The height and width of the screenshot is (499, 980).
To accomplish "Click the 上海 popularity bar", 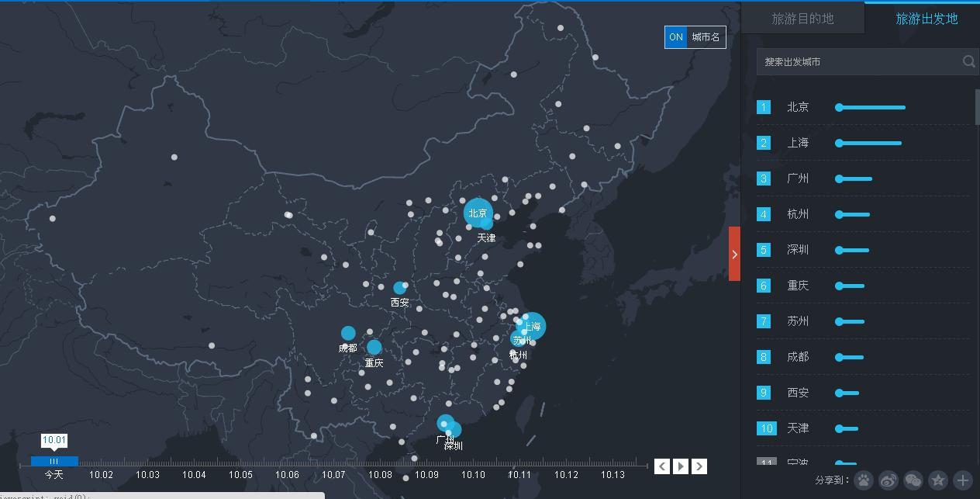I will pos(868,144).
